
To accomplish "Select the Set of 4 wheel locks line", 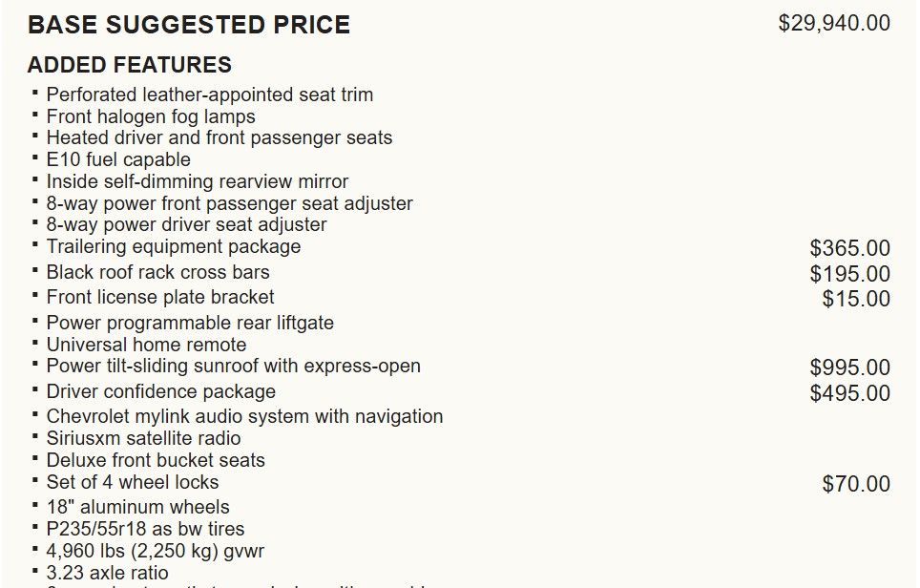I will [x=133, y=482].
